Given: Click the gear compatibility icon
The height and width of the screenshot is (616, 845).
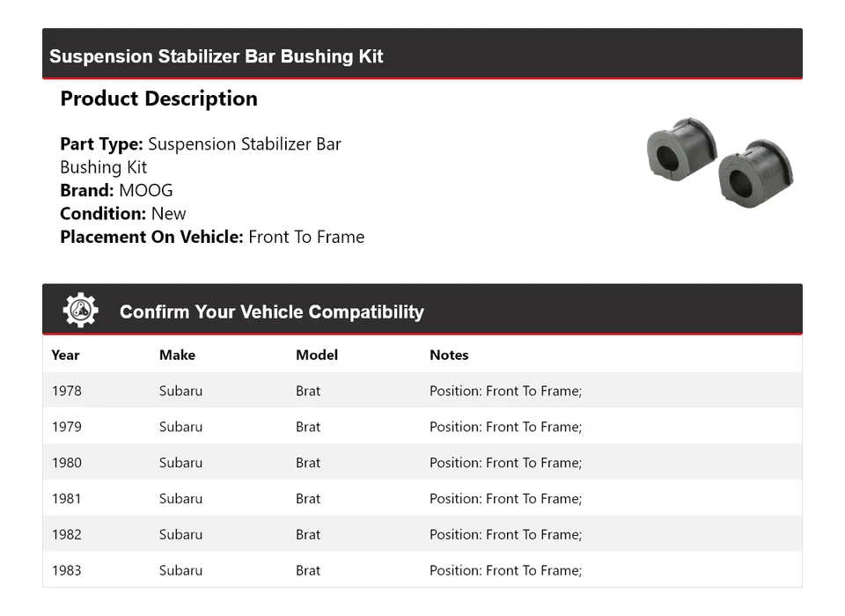Looking at the screenshot, I should coord(81,311).
